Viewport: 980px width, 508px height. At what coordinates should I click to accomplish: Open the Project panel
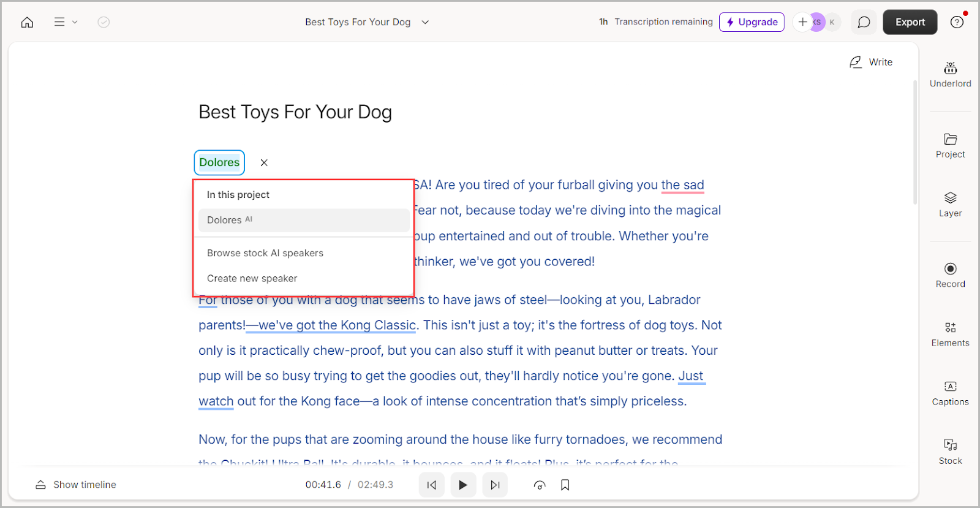(x=950, y=146)
